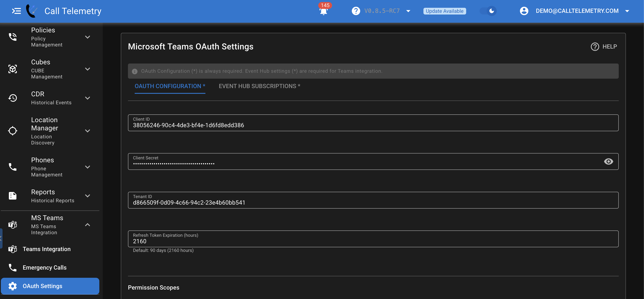Click the info icon in the OAuth notice

coord(135,71)
